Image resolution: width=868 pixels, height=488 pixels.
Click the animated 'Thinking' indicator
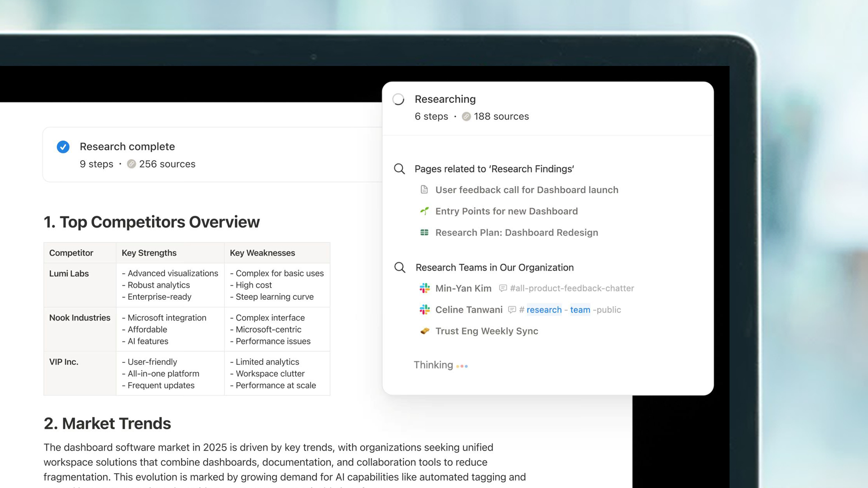tap(441, 365)
